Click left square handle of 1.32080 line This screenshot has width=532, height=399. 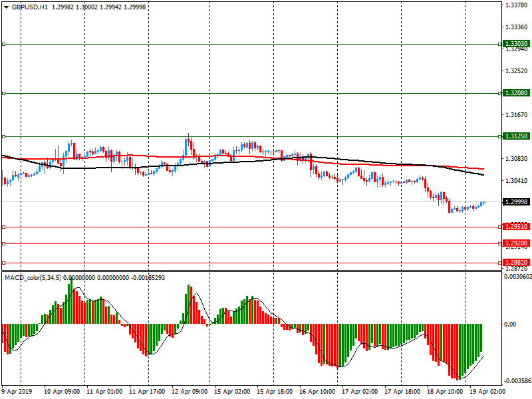click(x=3, y=93)
